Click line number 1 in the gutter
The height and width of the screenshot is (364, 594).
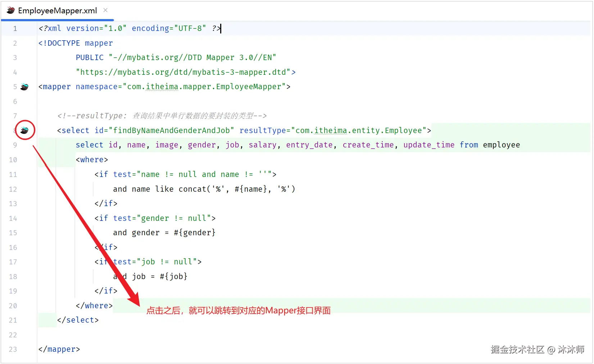coord(15,28)
